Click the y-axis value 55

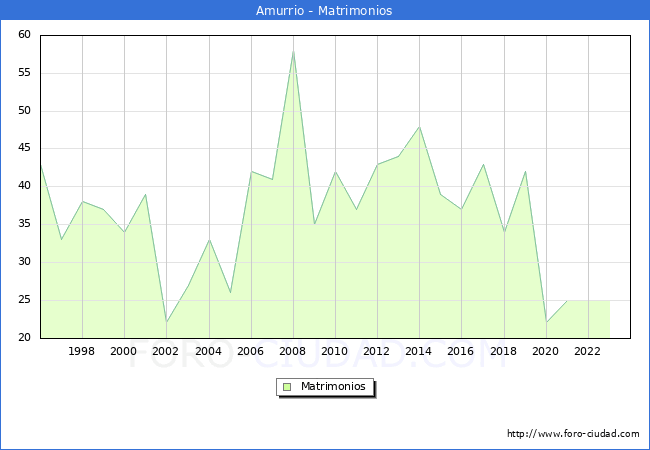(x=24, y=73)
